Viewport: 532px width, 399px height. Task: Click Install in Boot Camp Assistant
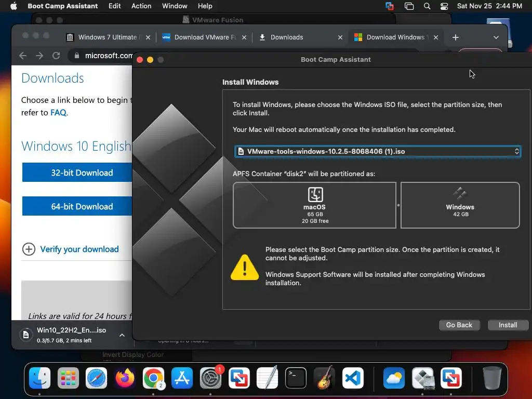coord(508,325)
